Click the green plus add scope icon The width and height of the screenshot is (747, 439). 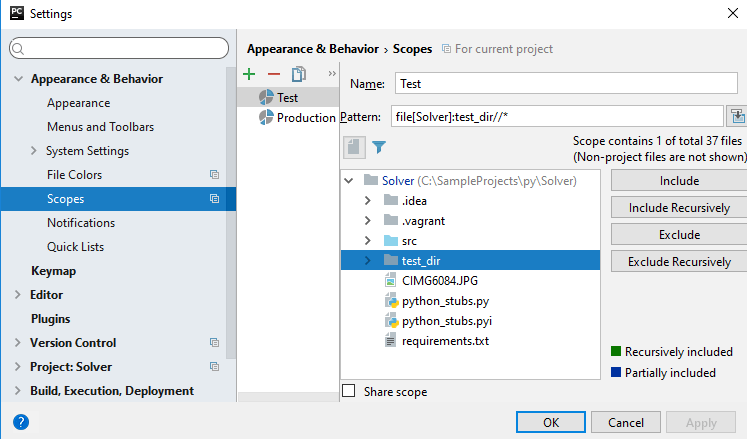point(250,74)
